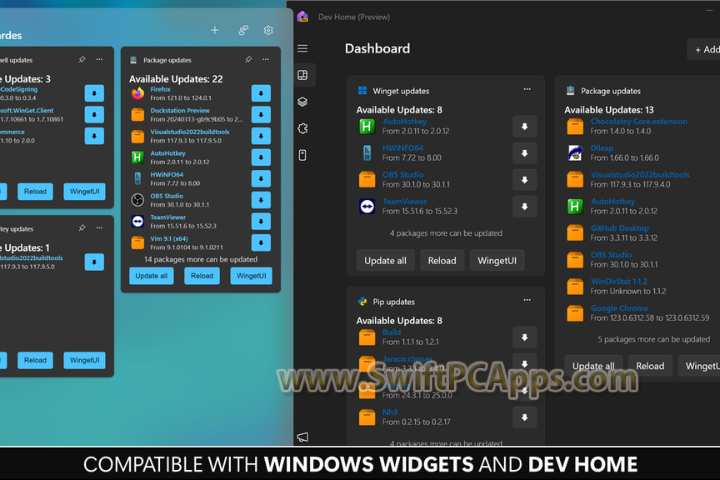720x480 pixels.
Task: Download the Duckstation Preview update
Action: click(x=261, y=115)
